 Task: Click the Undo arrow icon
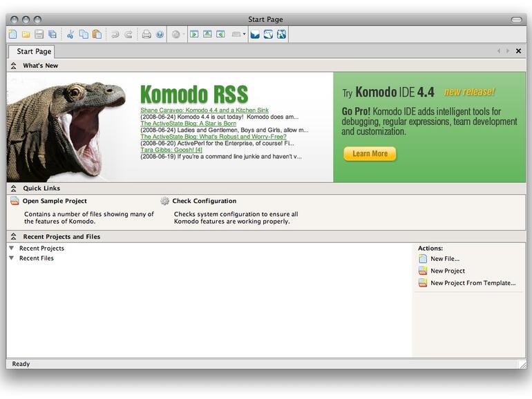click(x=115, y=35)
